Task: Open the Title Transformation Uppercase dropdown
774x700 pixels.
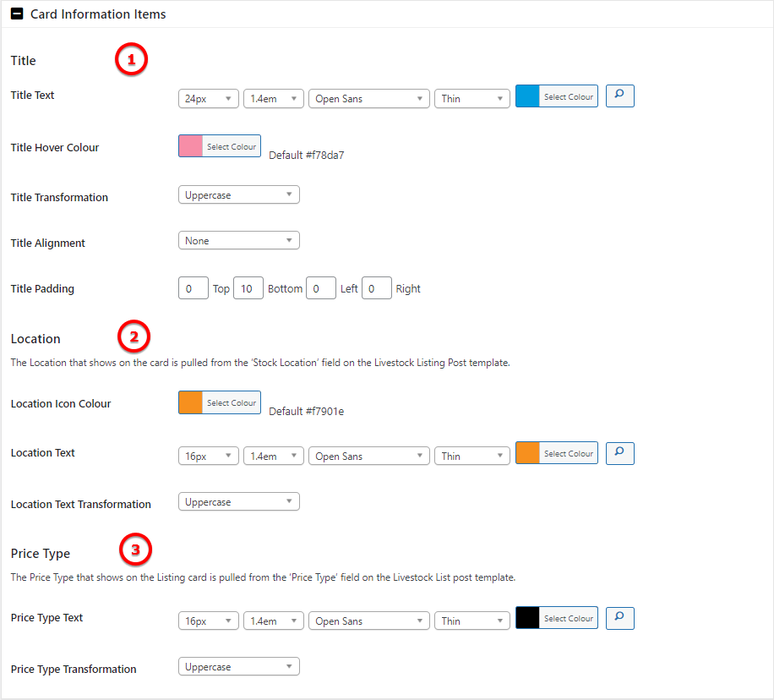Action: click(x=238, y=195)
